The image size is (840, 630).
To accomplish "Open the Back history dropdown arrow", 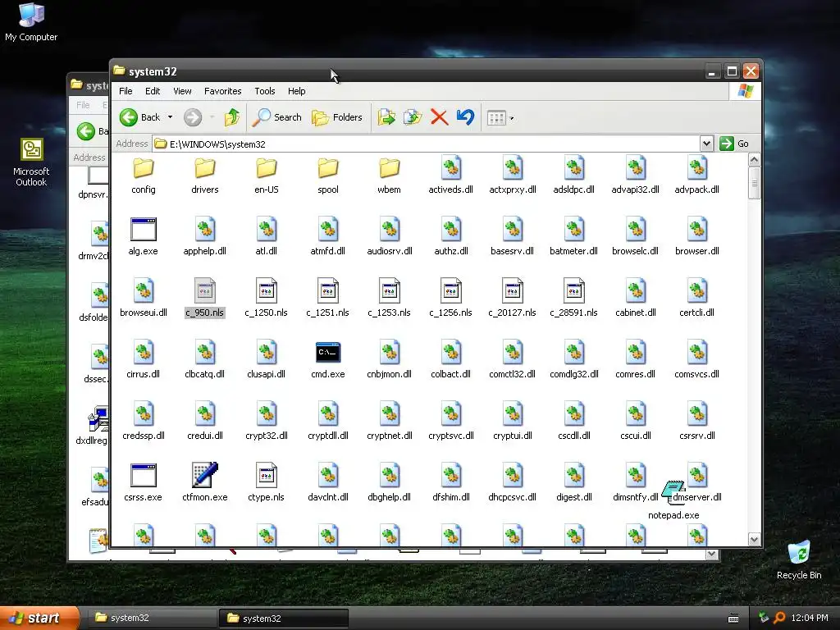I will (171, 117).
